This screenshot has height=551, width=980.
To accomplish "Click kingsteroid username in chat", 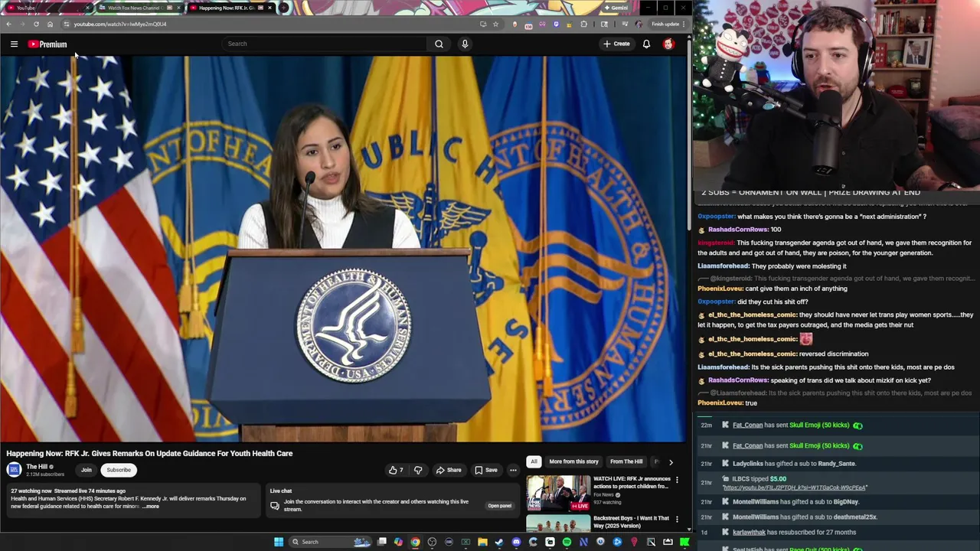I will pyautogui.click(x=715, y=243).
